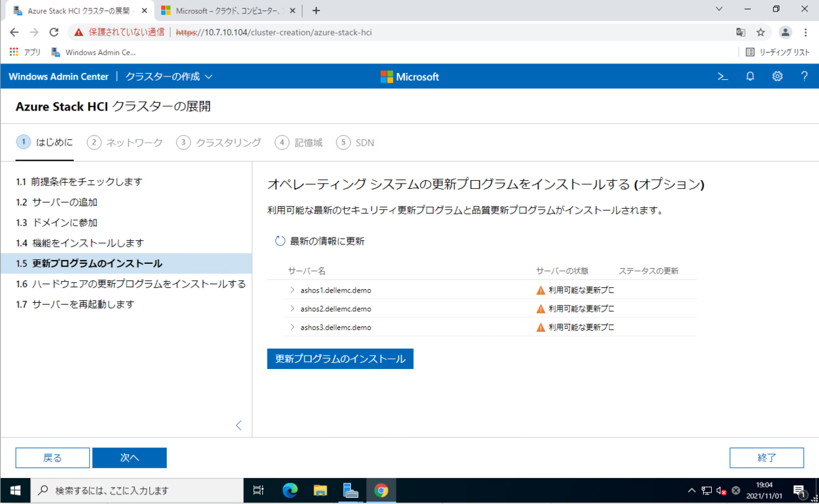Click the 最新の情報に更新 link text
This screenshot has height=504, width=819.
327,241
